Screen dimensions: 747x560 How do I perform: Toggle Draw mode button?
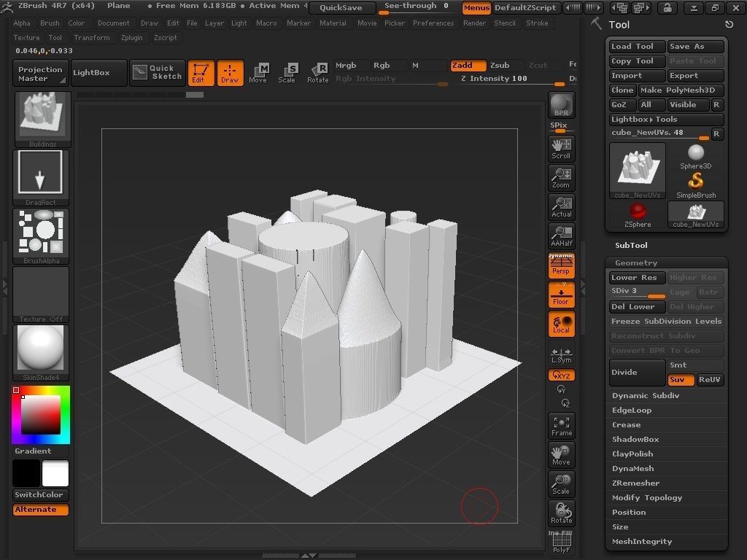click(x=230, y=73)
